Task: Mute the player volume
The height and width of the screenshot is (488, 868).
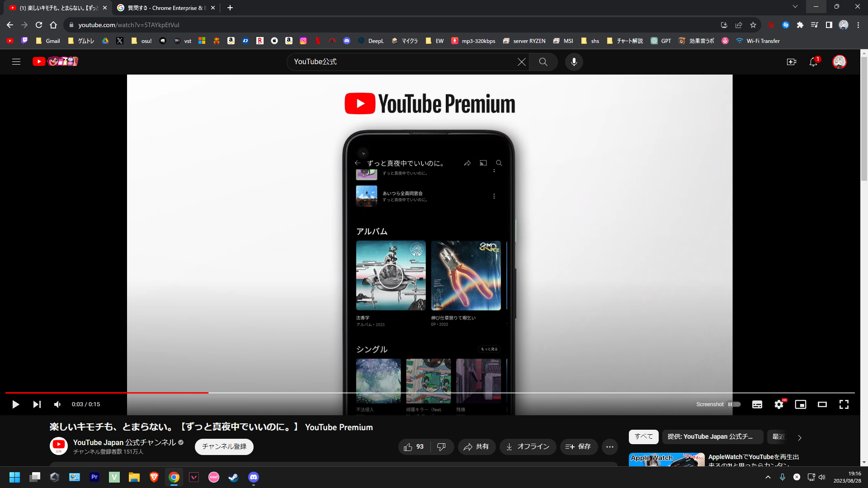Action: click(57, 404)
